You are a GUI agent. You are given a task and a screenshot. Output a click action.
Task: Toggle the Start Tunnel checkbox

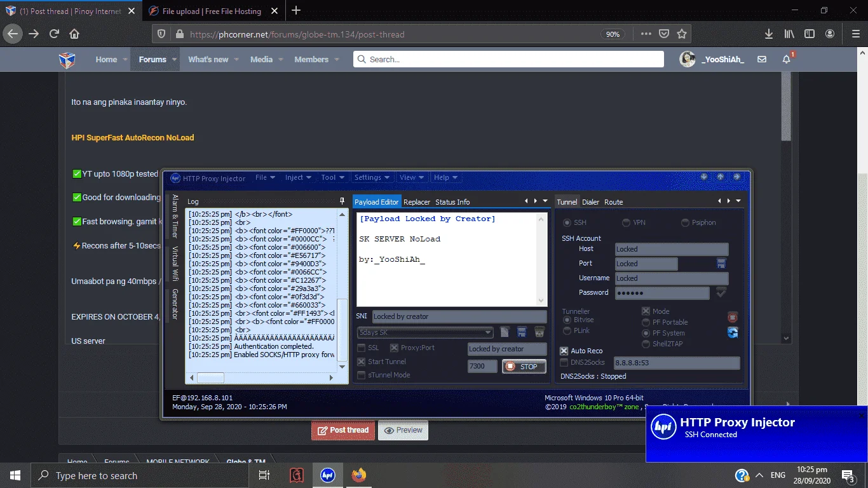362,362
